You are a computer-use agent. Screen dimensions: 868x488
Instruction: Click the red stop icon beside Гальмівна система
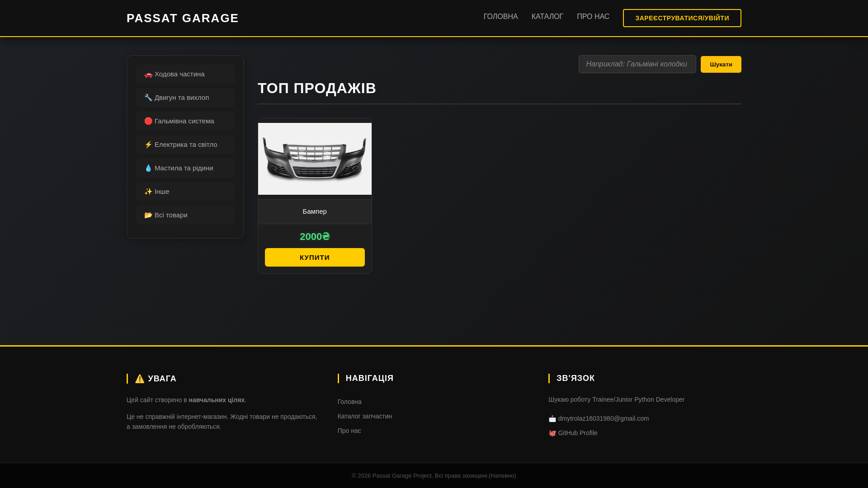pos(148,121)
